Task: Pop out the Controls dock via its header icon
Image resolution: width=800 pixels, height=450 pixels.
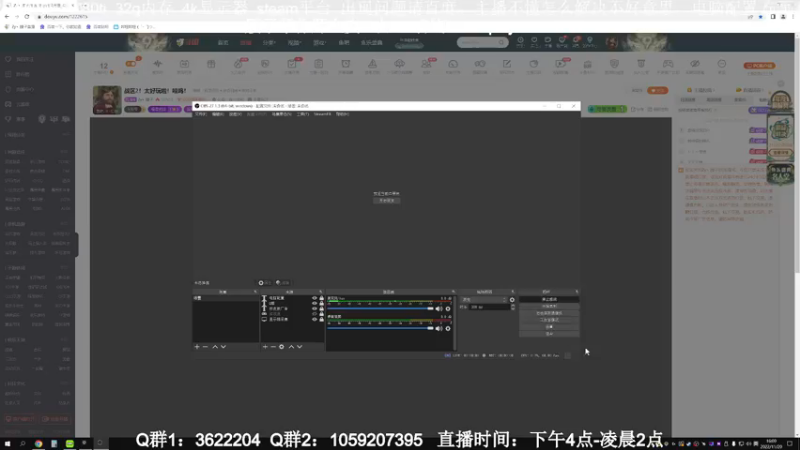Action: [577, 292]
